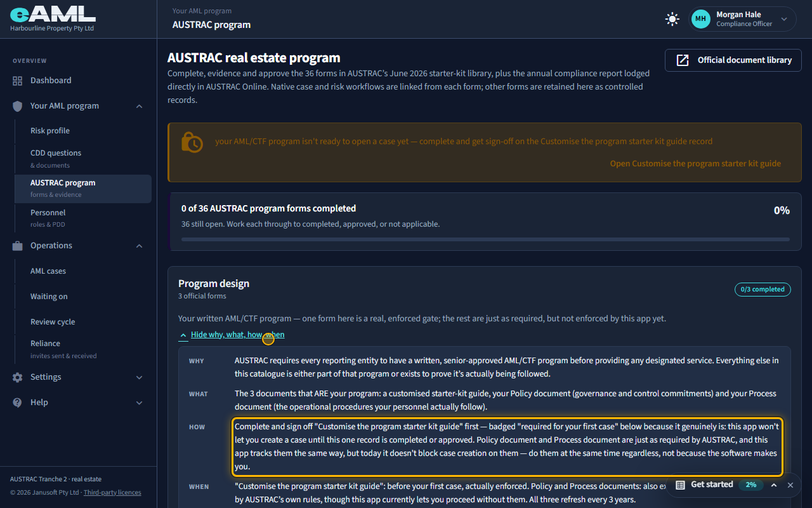Image resolution: width=812 pixels, height=508 pixels.
Task: Click the locked-clock warning icon
Action: pyautogui.click(x=192, y=142)
